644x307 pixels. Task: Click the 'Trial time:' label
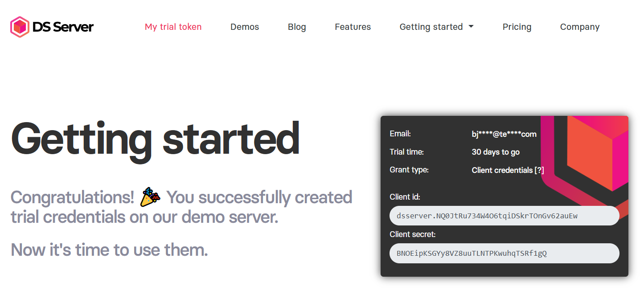point(406,152)
